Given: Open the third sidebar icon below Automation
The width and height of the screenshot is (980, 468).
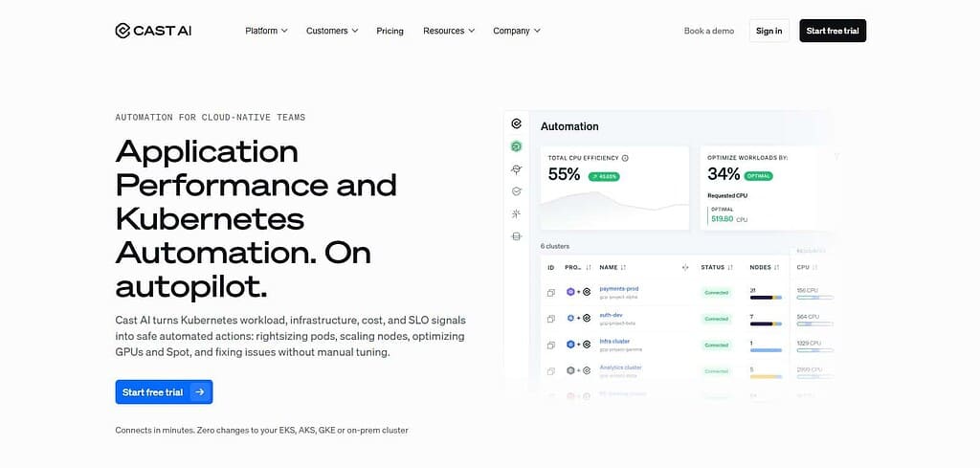Looking at the screenshot, I should tap(516, 169).
